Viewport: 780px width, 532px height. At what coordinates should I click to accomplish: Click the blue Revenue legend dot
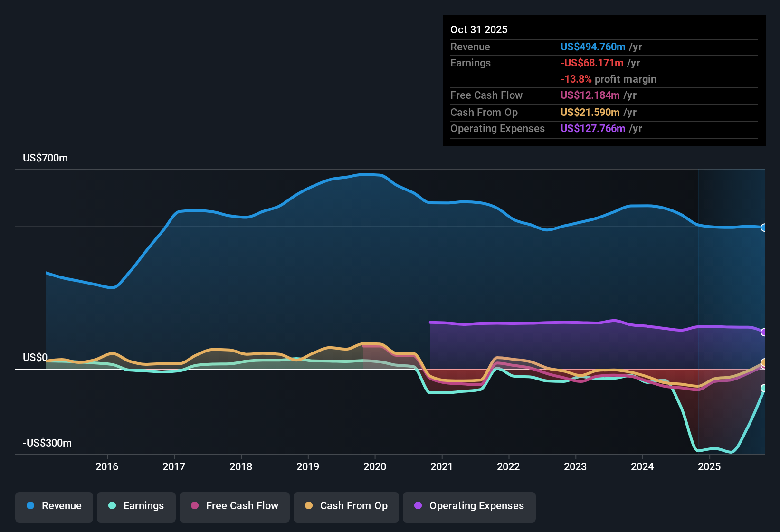pos(30,506)
